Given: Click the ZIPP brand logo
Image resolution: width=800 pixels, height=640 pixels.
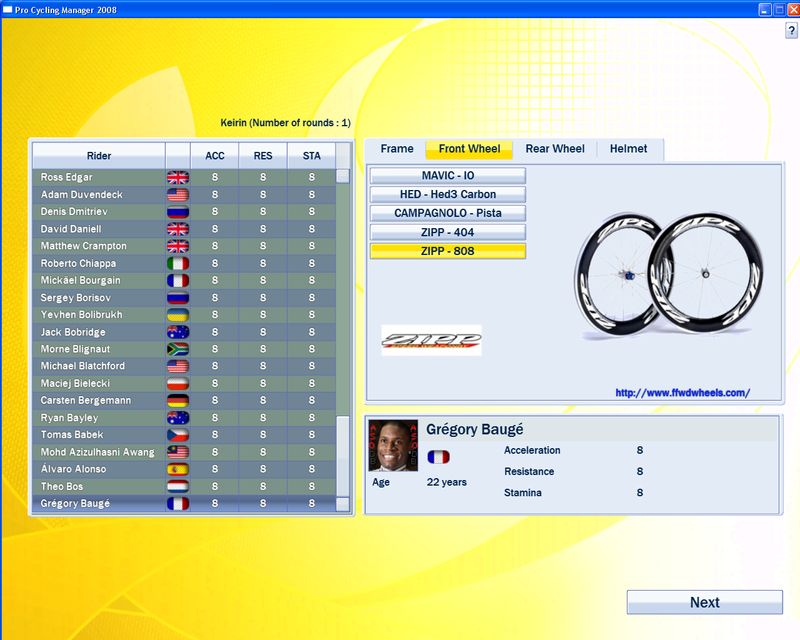Looking at the screenshot, I should pos(431,340).
